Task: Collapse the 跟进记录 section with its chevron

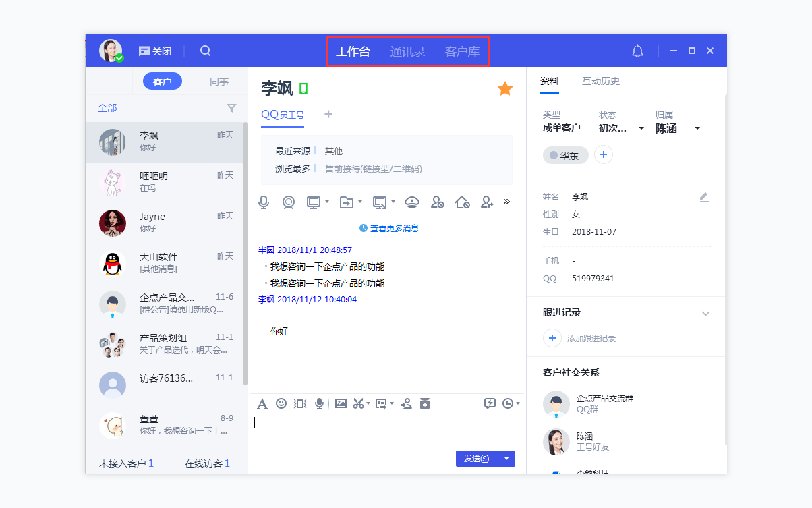Action: (705, 313)
